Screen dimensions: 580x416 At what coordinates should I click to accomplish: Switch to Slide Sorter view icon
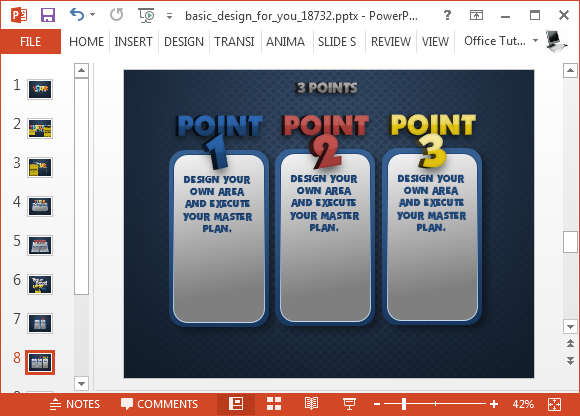pyautogui.click(x=274, y=404)
